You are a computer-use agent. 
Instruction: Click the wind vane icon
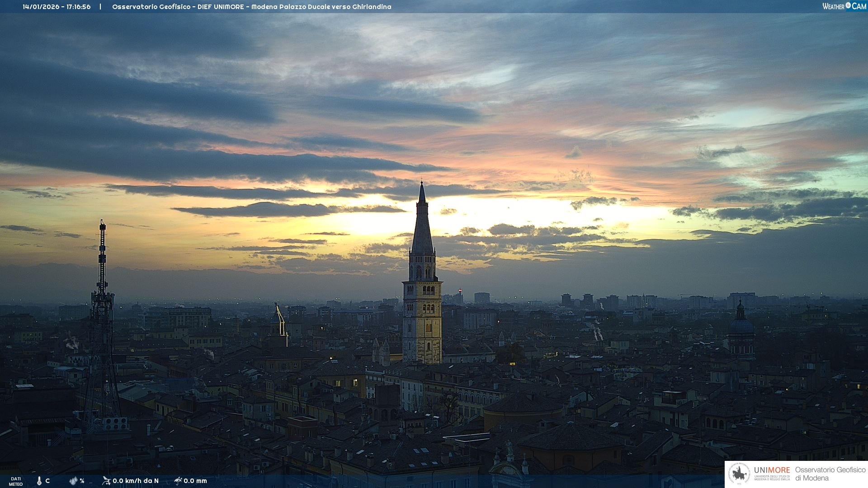click(x=106, y=480)
